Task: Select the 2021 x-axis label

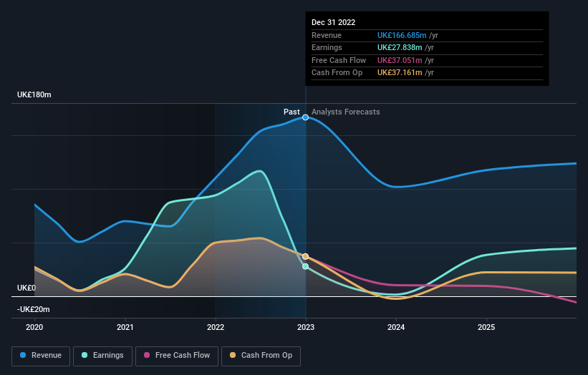Action: click(125, 327)
